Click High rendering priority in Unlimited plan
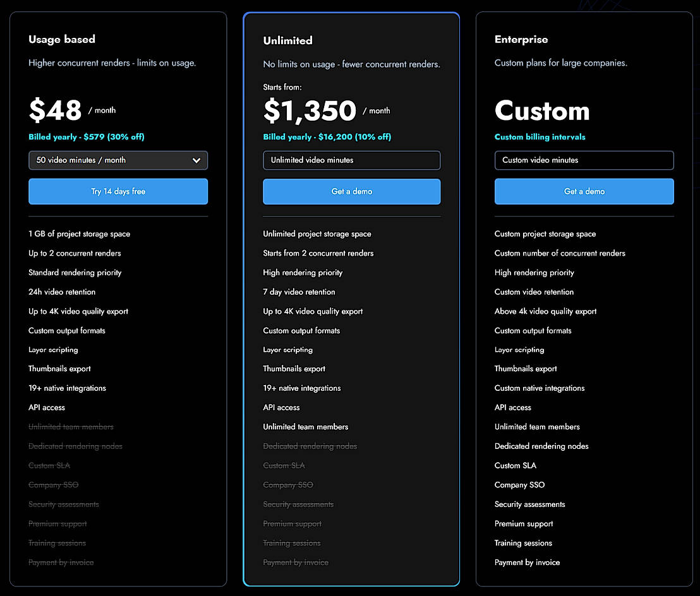Viewport: 700px width, 596px height. [x=303, y=273]
